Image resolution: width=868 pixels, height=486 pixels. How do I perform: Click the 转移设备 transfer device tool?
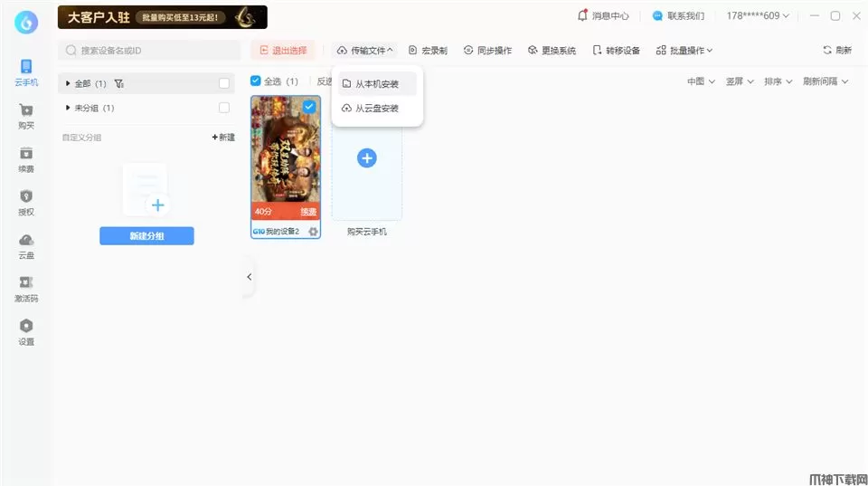[616, 51]
